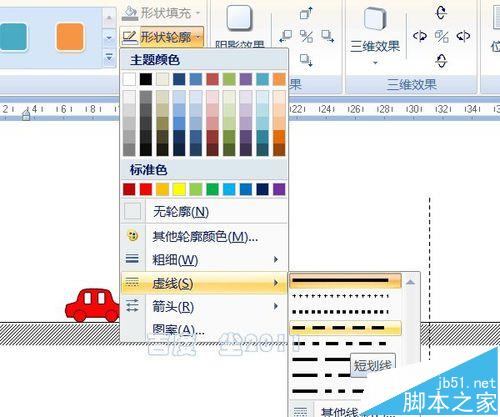The image size is (500, 417).
Task: Select the short dash line style
Action: [345, 328]
